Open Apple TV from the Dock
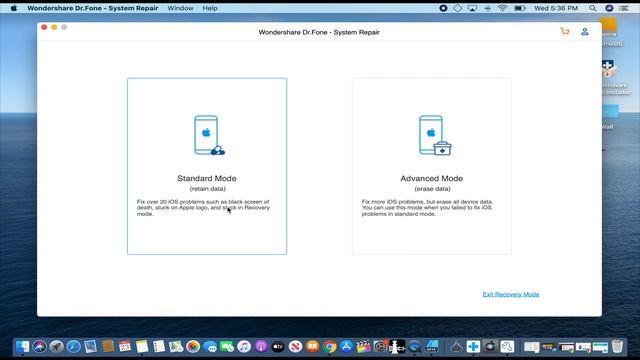This screenshot has height=360, width=640. click(278, 347)
